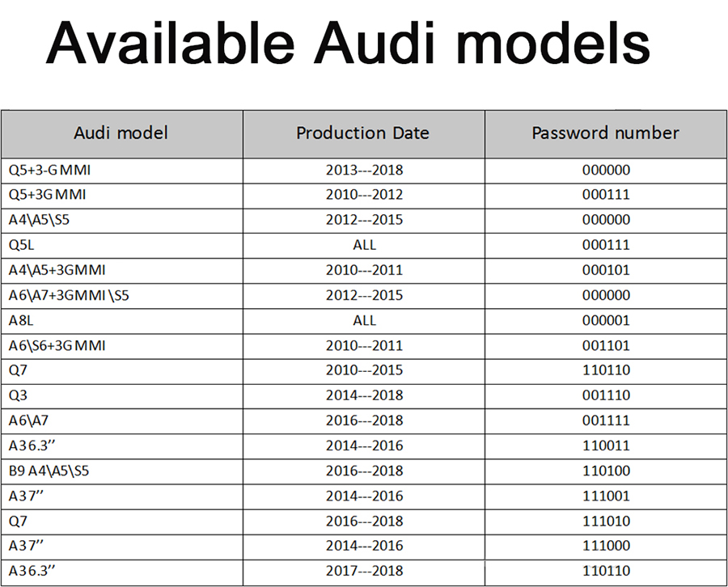Screen dimensions: 728x587
Task: Select the "Password number" column header
Action: click(x=605, y=133)
